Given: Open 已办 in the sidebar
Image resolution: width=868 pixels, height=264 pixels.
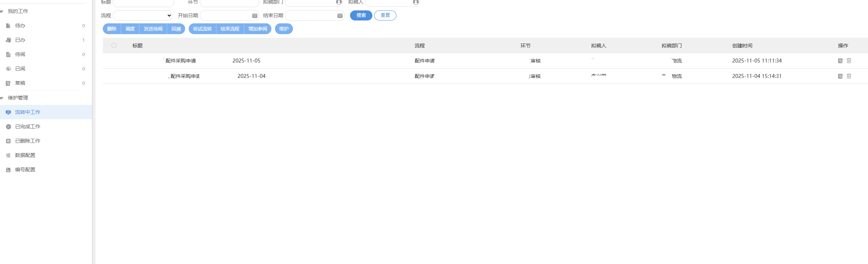Looking at the screenshot, I should click(20, 40).
